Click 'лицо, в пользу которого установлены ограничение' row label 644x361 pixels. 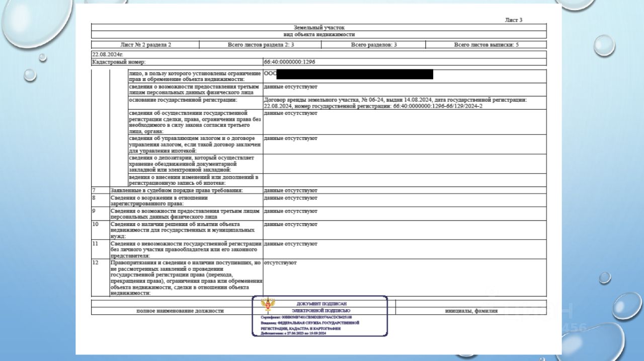(195, 77)
